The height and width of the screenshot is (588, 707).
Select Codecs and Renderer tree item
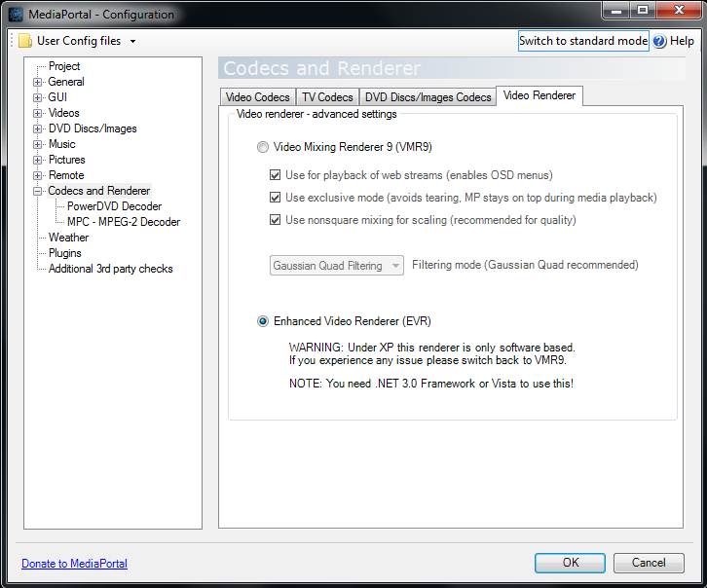98,191
